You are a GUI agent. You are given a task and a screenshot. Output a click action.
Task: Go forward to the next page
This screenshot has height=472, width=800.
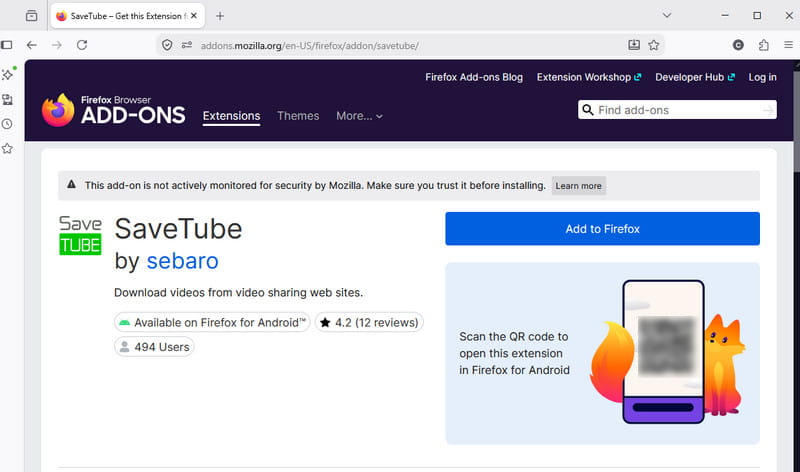57,45
